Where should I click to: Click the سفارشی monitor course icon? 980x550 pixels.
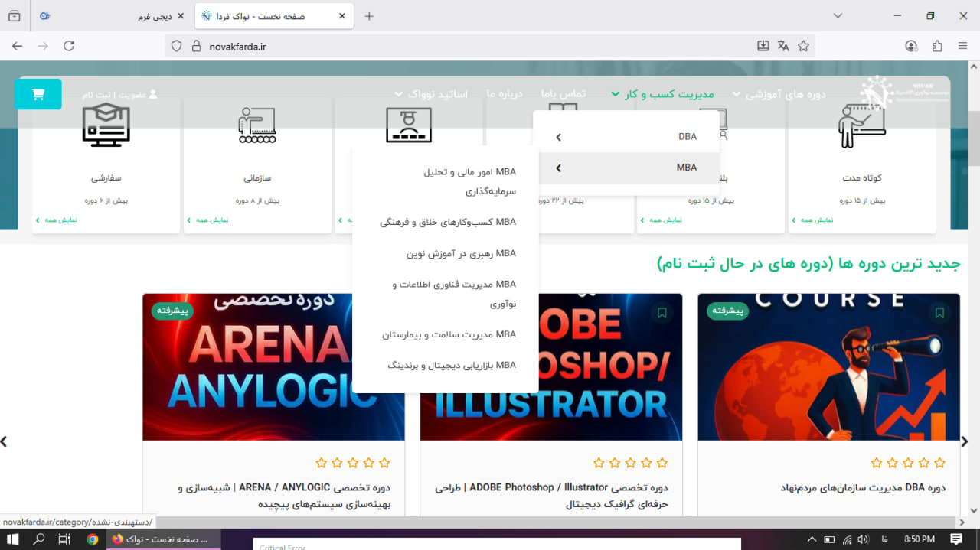pos(106,125)
